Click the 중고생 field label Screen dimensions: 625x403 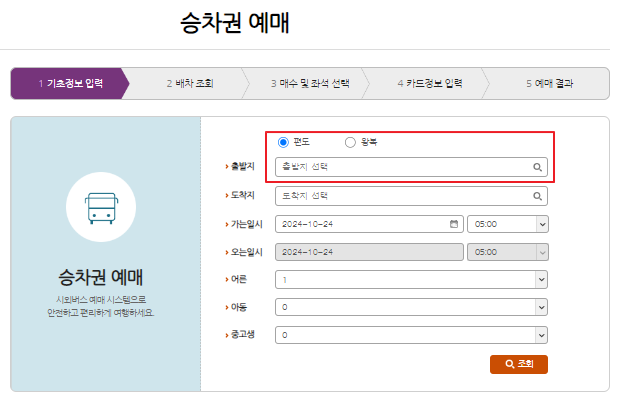point(242,334)
